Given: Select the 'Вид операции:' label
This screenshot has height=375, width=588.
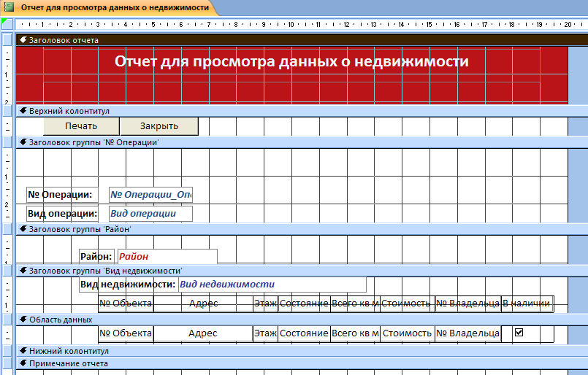Looking at the screenshot, I should coord(62,214).
